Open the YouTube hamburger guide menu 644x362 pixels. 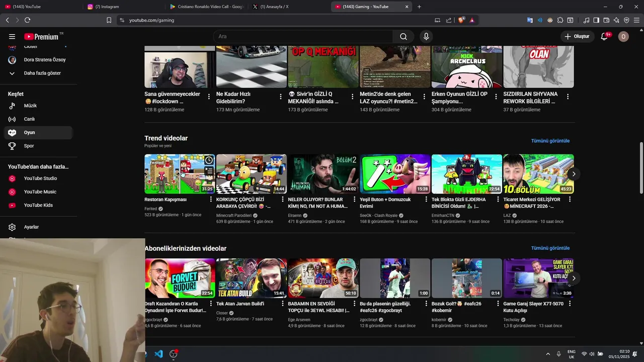[x=12, y=37]
